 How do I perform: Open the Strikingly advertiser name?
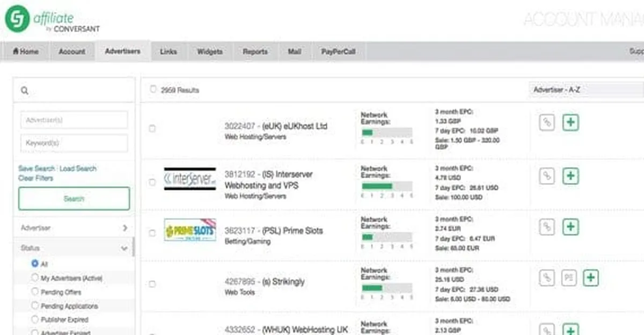pyautogui.click(x=284, y=282)
